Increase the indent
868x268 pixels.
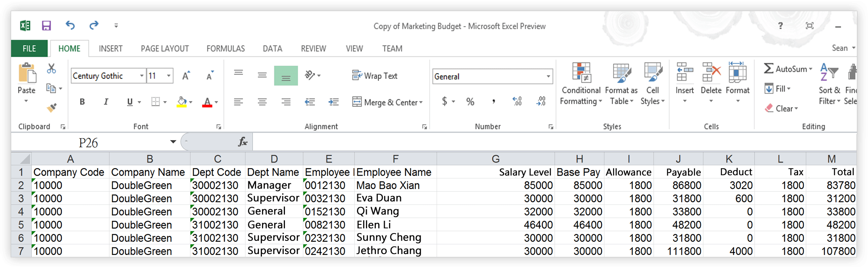333,102
